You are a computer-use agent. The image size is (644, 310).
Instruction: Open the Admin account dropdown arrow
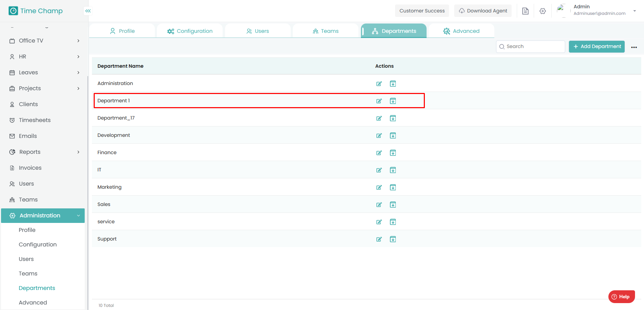click(x=635, y=11)
